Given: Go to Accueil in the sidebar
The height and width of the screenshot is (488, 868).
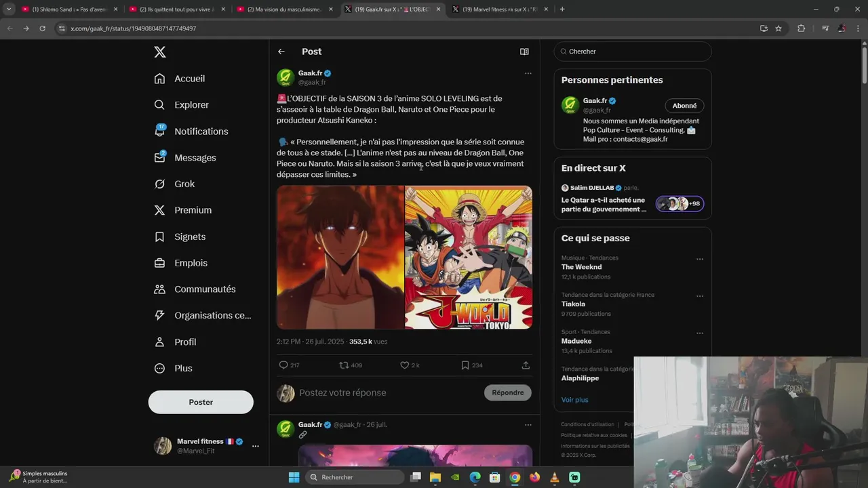Looking at the screenshot, I should coord(180,79).
